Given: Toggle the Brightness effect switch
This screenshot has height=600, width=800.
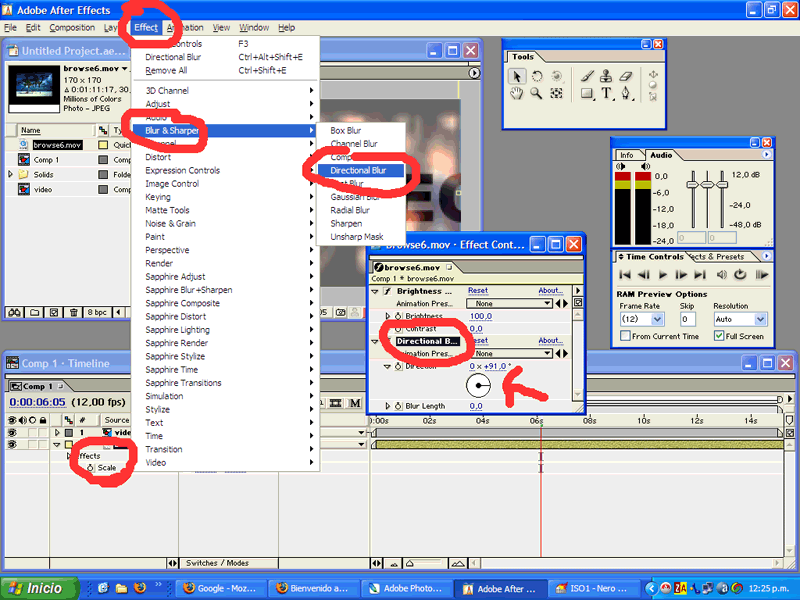Looking at the screenshot, I should point(387,291).
